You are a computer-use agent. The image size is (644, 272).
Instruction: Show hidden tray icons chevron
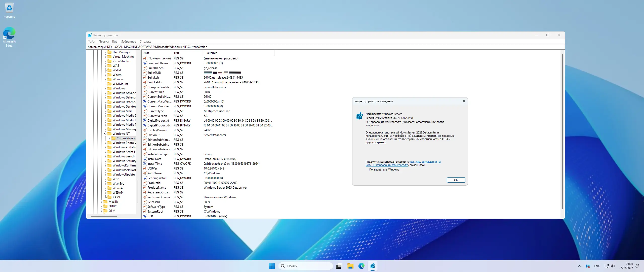coord(580,266)
